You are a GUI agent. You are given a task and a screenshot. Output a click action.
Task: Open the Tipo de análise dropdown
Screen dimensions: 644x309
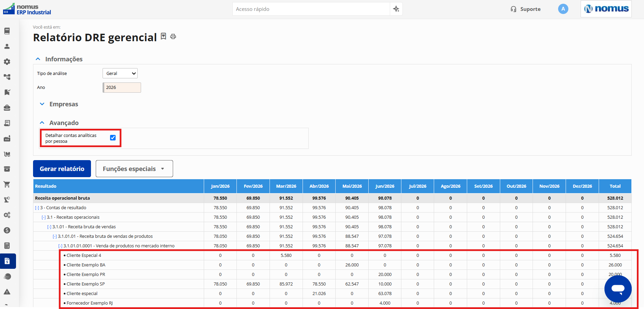[x=120, y=73]
